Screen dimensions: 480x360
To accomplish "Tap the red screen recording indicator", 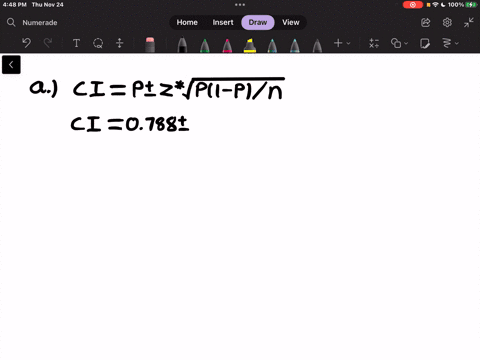I will tap(413, 5).
